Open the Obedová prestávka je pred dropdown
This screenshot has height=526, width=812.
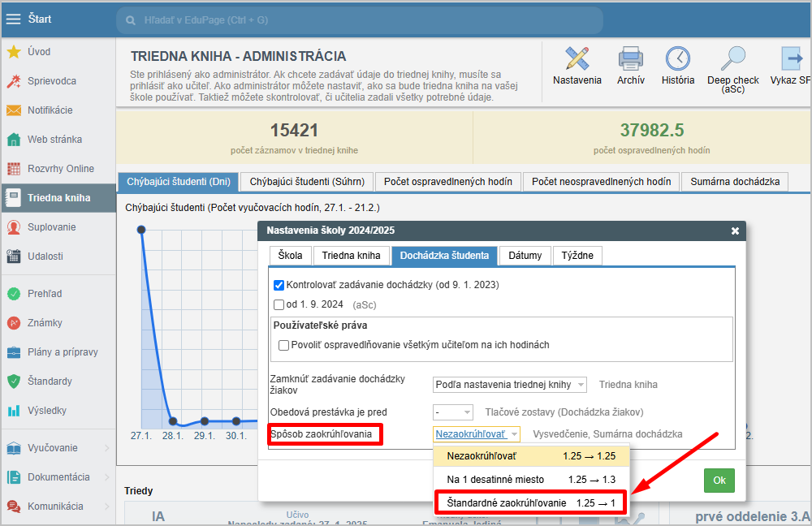pos(452,412)
